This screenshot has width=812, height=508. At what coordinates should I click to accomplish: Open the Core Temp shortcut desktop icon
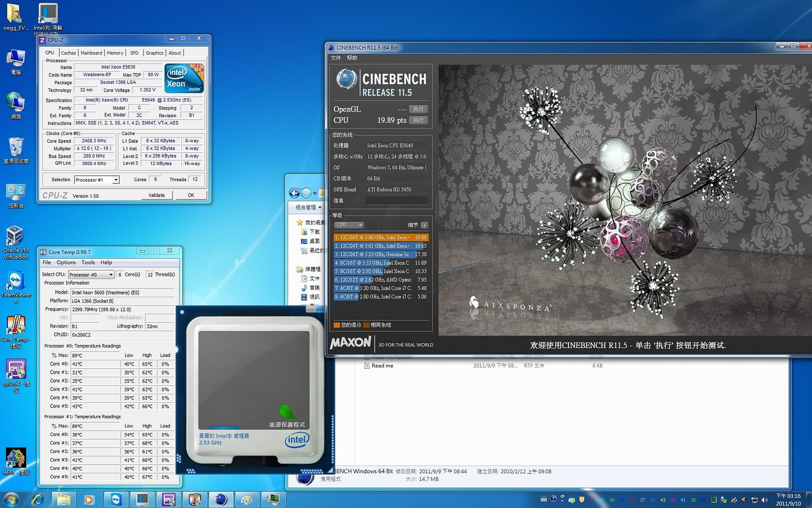pyautogui.click(x=16, y=332)
